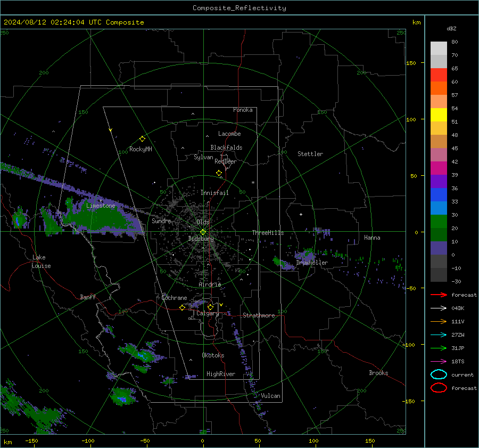Click the 'HighRiver' map label
Screen dimensions: 479x448
pos(221,374)
